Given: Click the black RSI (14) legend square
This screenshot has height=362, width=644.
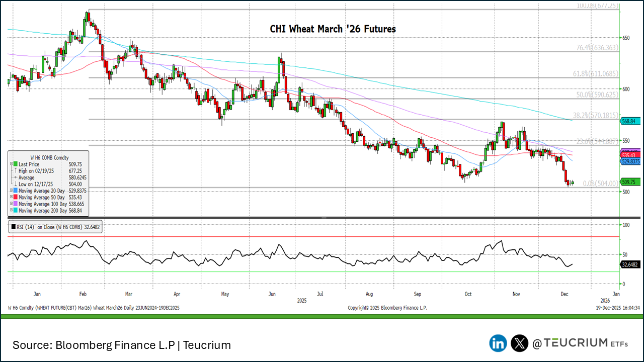Looking at the screenshot, I should point(14,227).
